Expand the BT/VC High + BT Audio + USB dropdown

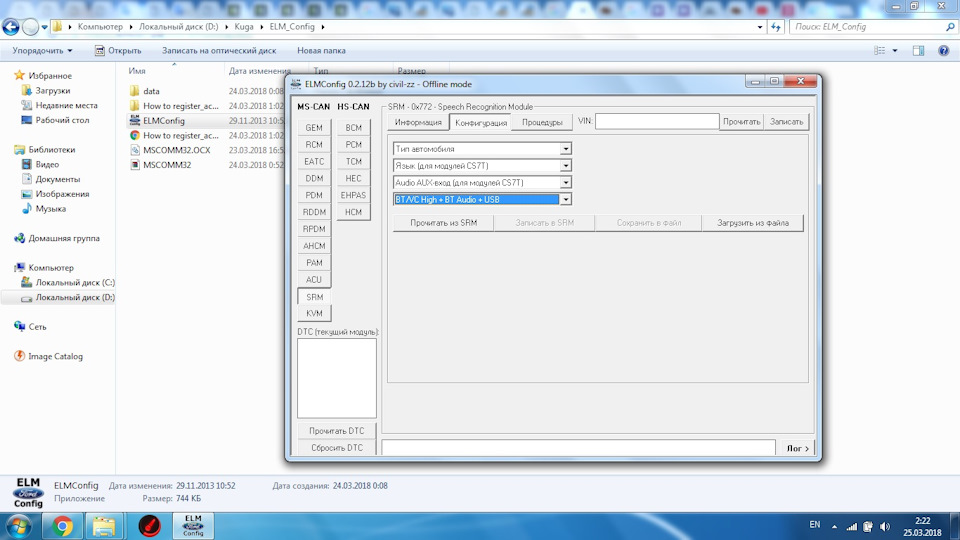566,199
